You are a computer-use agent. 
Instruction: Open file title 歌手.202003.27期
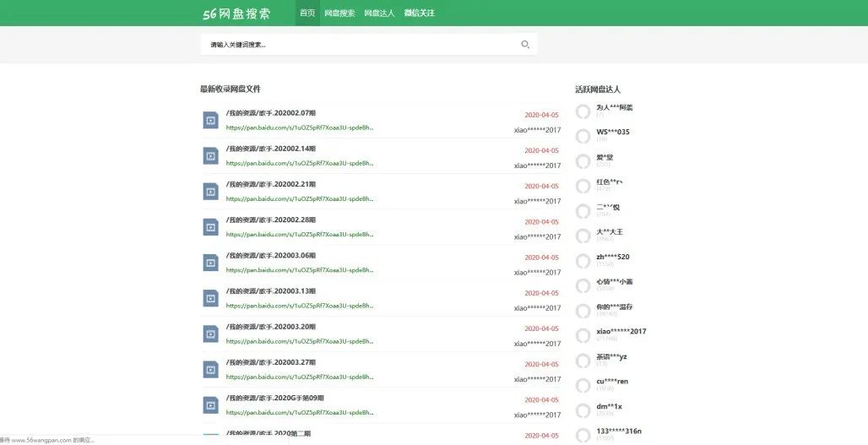(x=271, y=362)
